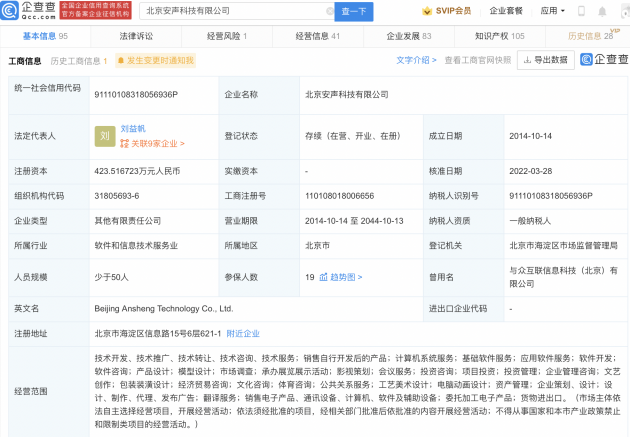
Task: Clear the search field with the X icon
Action: [330, 11]
